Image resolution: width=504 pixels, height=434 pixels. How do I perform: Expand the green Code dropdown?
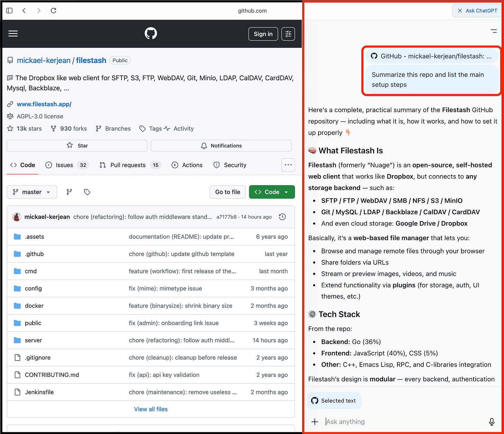click(x=272, y=192)
